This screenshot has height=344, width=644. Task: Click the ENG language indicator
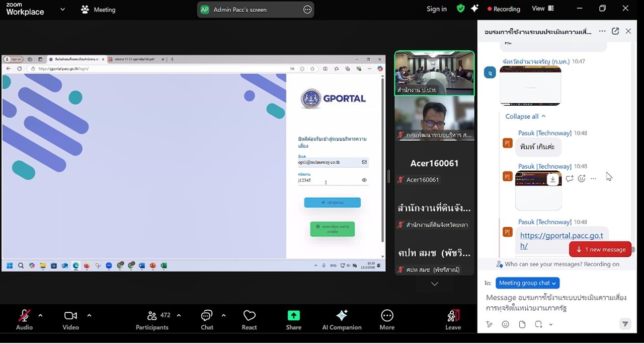[333, 265]
